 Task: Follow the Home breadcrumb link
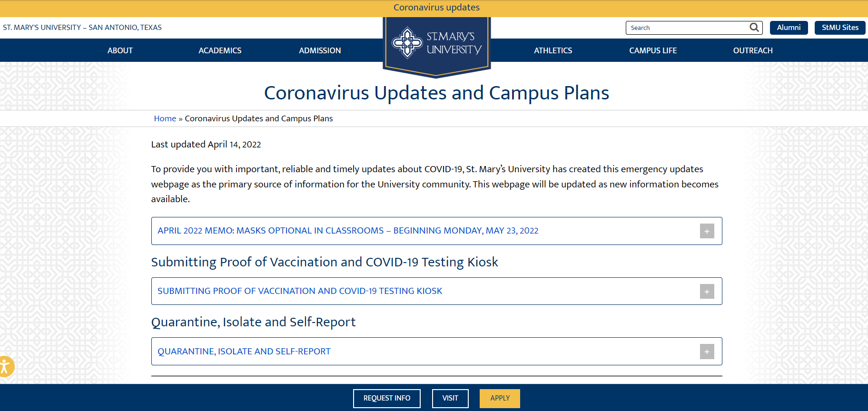tap(165, 118)
